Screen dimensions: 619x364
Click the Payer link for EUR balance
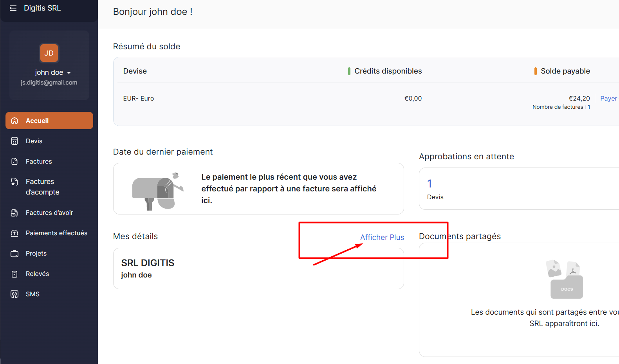[x=608, y=99]
